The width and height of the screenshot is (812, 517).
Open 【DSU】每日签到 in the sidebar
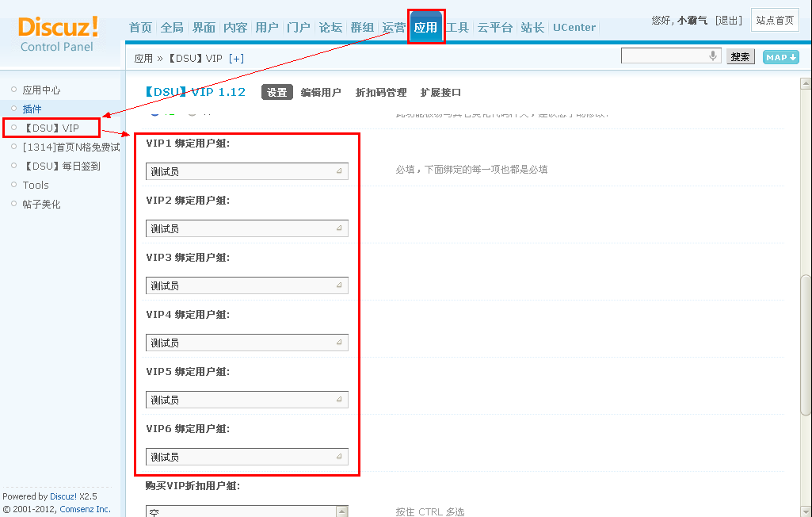[61, 166]
